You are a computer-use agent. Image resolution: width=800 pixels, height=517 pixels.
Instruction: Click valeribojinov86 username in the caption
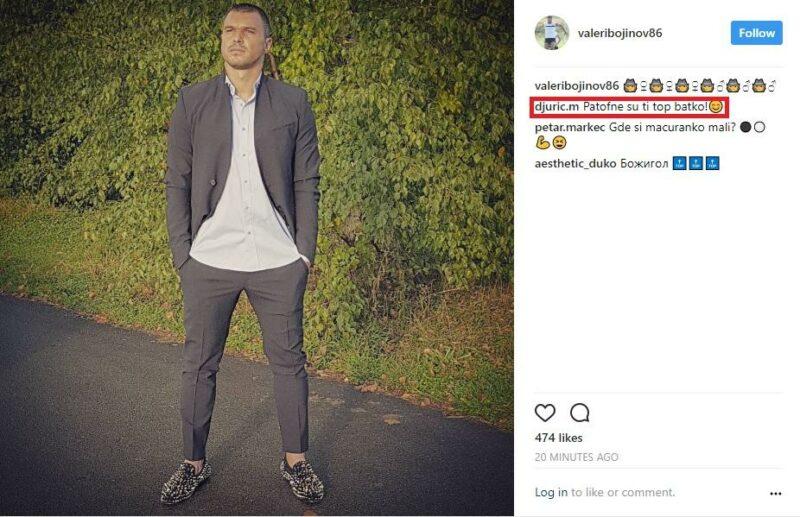pyautogui.click(x=578, y=86)
